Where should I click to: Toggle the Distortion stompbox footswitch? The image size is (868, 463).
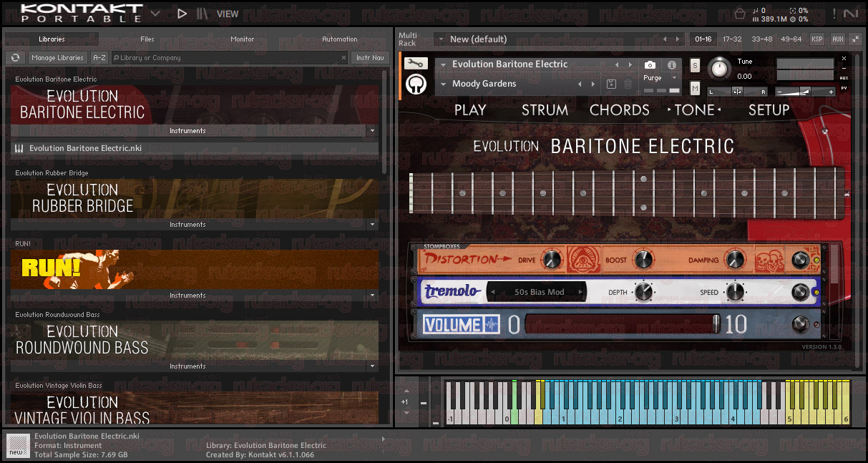point(800,260)
